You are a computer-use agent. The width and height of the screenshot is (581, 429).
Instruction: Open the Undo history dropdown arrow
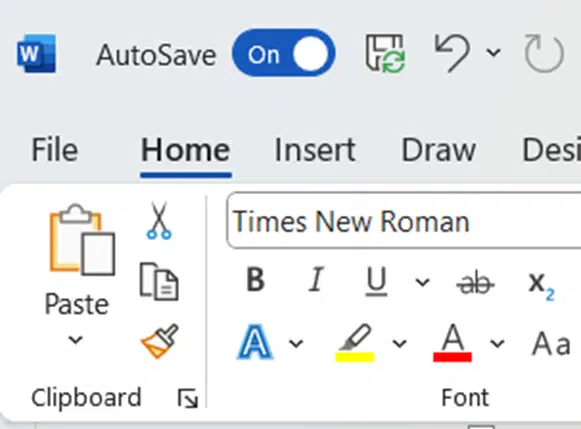494,53
